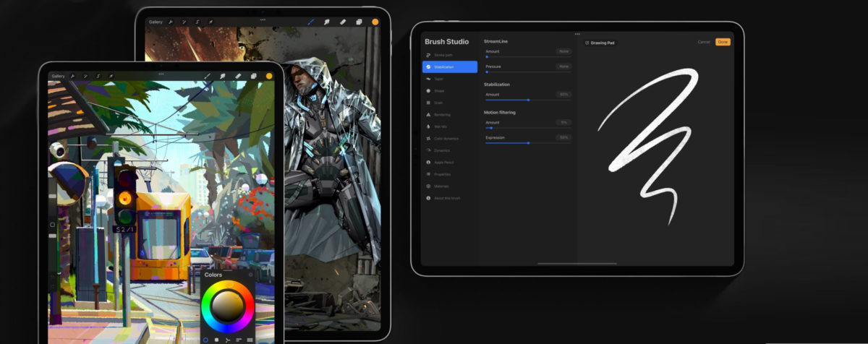This screenshot has height=344, width=868.
Task: Tap orange Done button
Action: [x=723, y=42]
